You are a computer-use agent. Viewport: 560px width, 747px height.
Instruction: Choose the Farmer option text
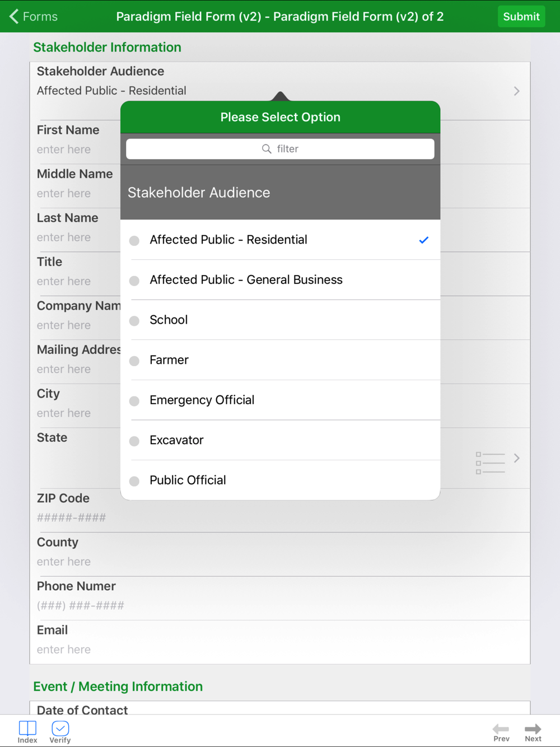click(169, 360)
